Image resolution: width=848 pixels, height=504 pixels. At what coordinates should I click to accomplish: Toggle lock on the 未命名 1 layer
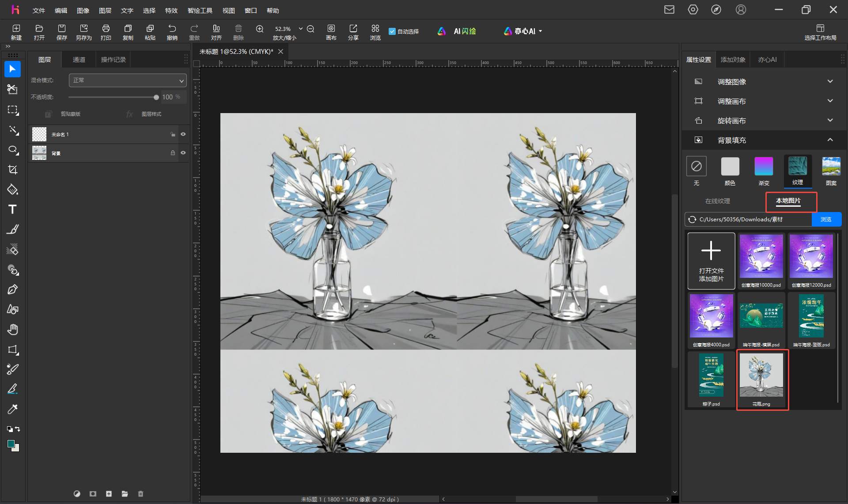coord(173,134)
